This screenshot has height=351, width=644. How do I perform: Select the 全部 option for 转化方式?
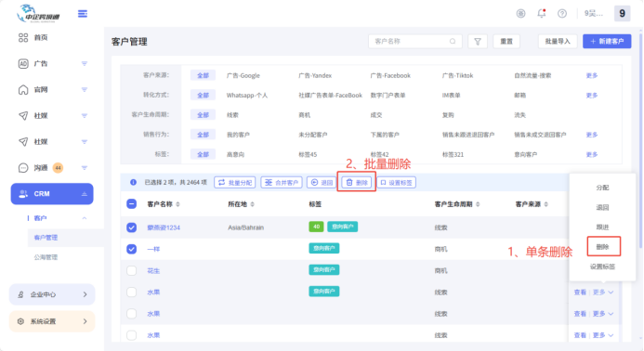(203, 96)
